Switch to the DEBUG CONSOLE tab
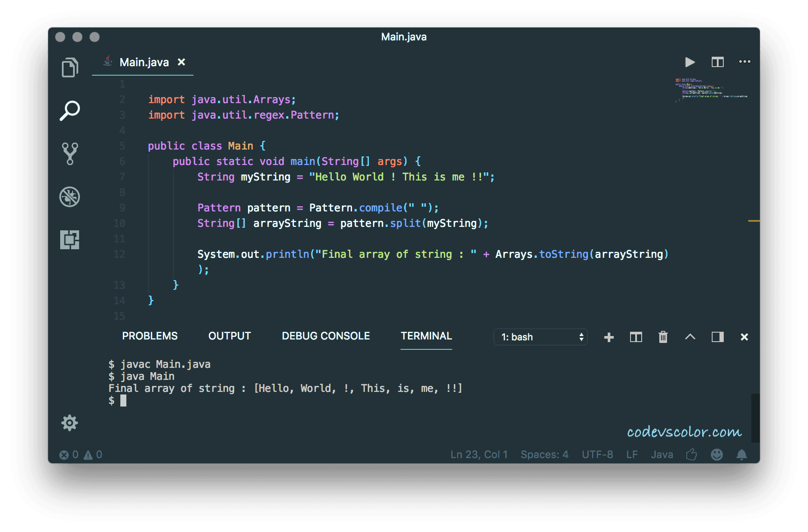808x532 pixels. (326, 336)
